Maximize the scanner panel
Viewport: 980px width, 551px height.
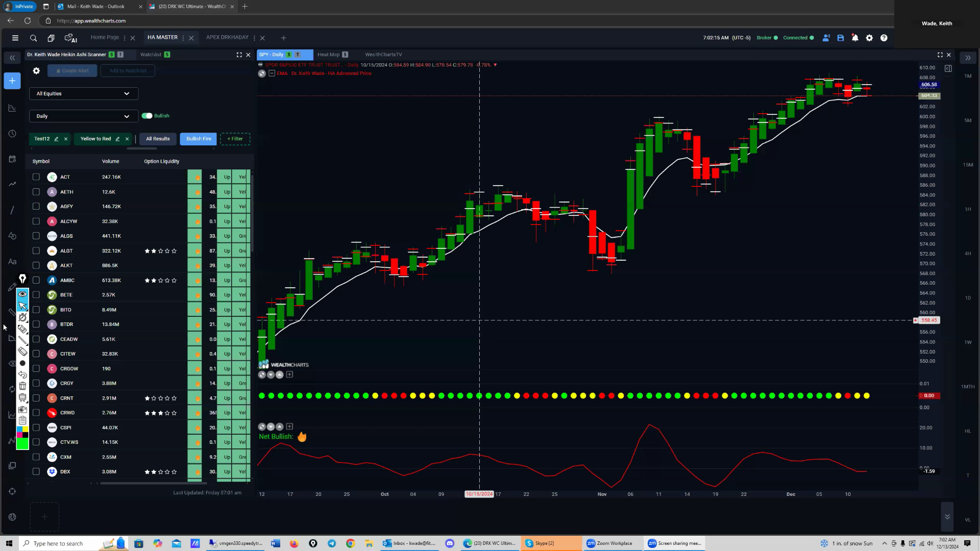[239, 55]
